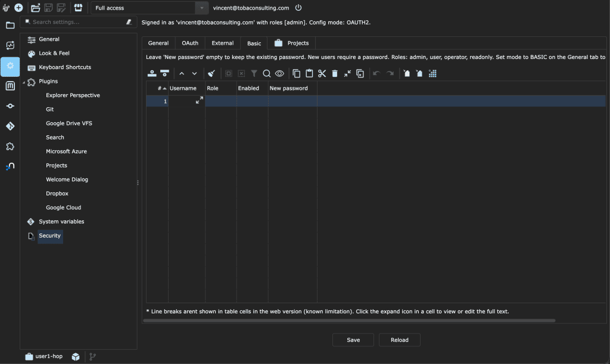Move row down with the down chevron

[195, 73]
